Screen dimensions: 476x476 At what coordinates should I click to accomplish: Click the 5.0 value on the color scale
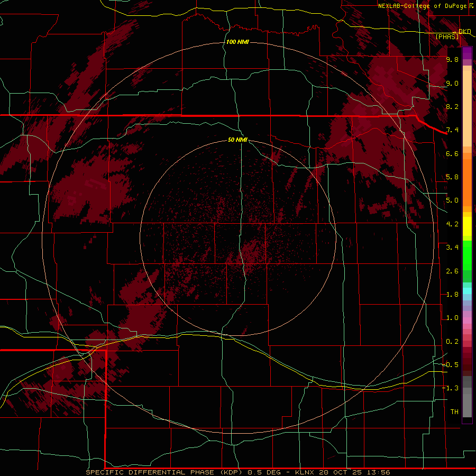coord(452,200)
